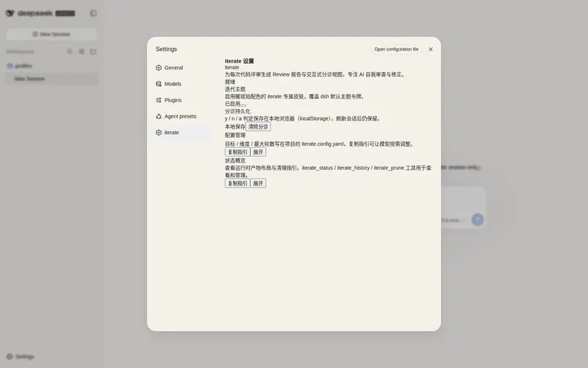Click the General hexagon icon in Settings

(159, 68)
